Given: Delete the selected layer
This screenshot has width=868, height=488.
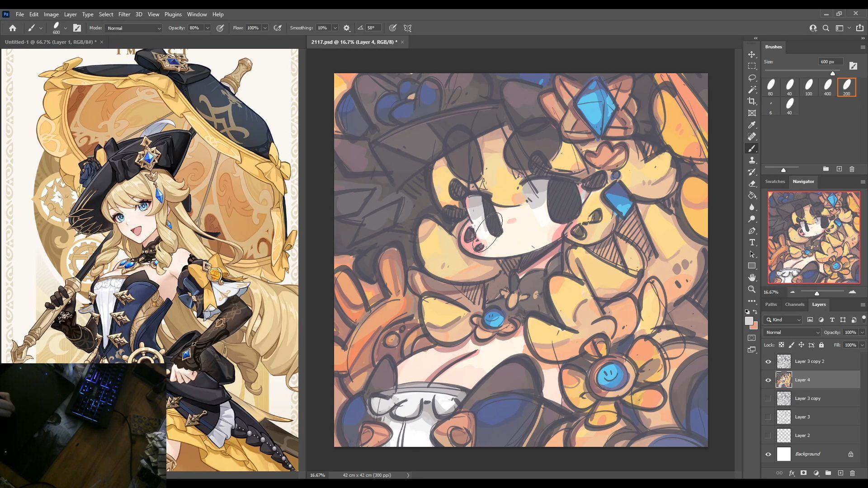Looking at the screenshot, I should click(852, 473).
